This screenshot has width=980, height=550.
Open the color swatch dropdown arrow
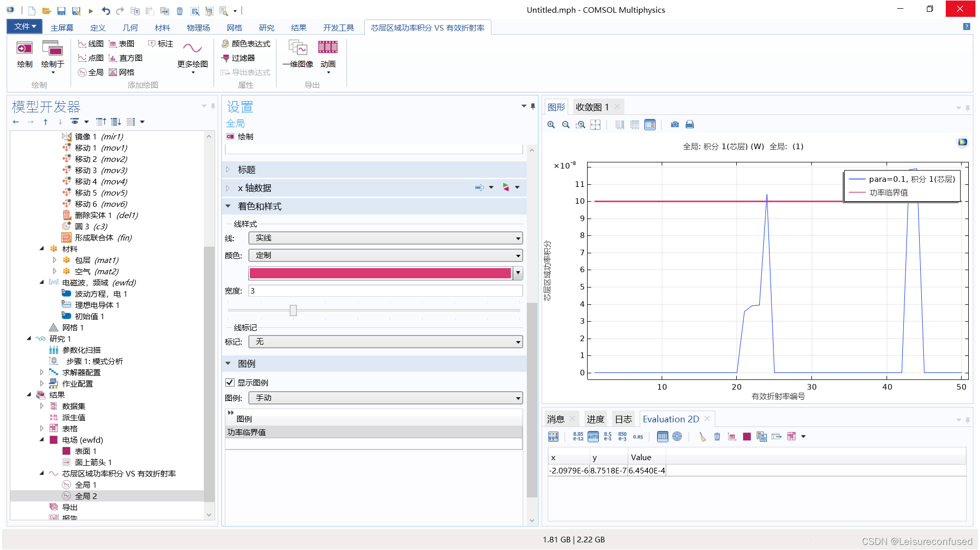click(518, 273)
